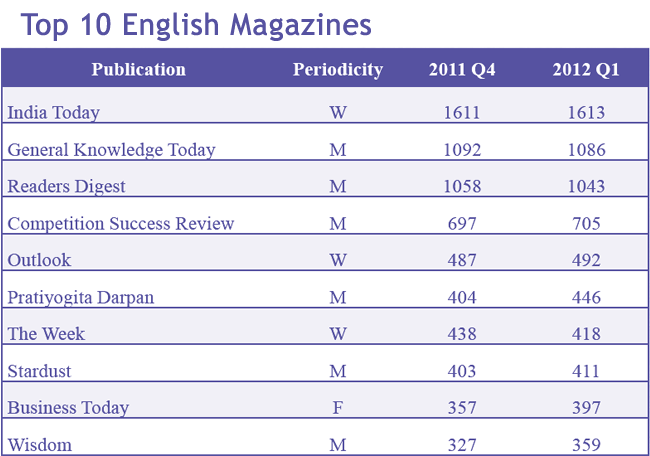Click the 'Readers Digest' row name

tap(66, 187)
